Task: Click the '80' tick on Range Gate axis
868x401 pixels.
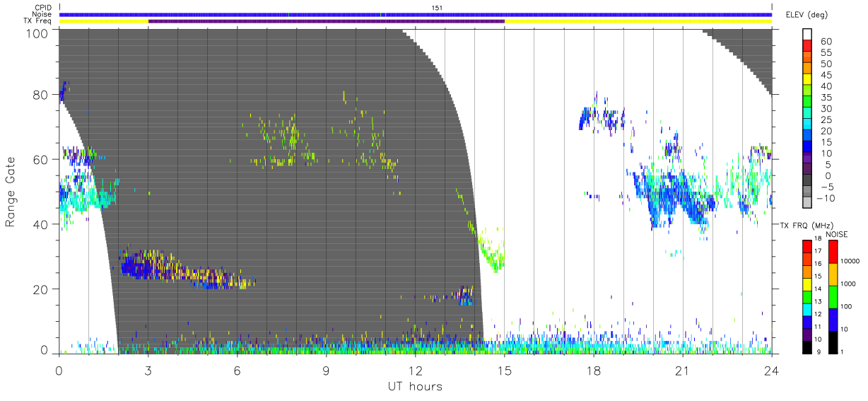Action: tap(42, 95)
